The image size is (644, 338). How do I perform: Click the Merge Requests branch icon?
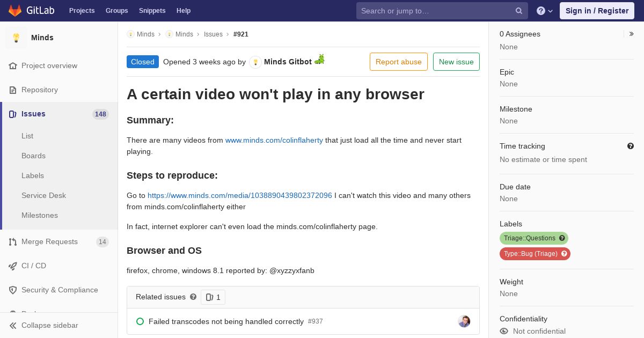(13, 242)
